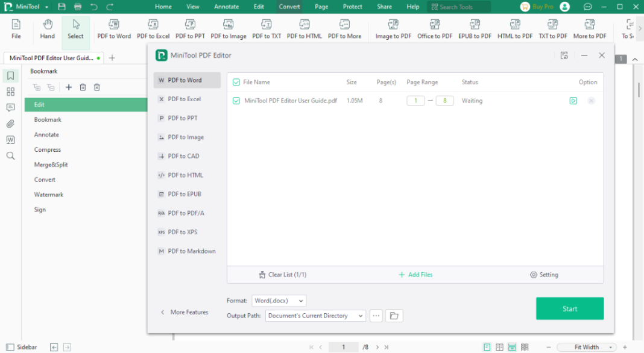
Task: Click the attachments icon in the sidebar
Action: coord(10,123)
